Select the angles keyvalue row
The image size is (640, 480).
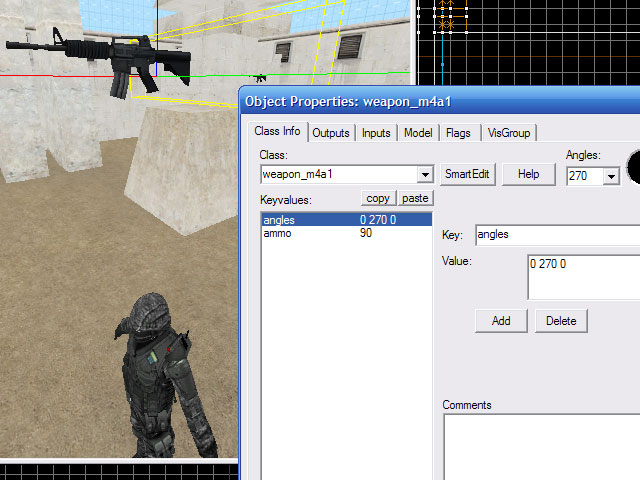[x=347, y=220]
